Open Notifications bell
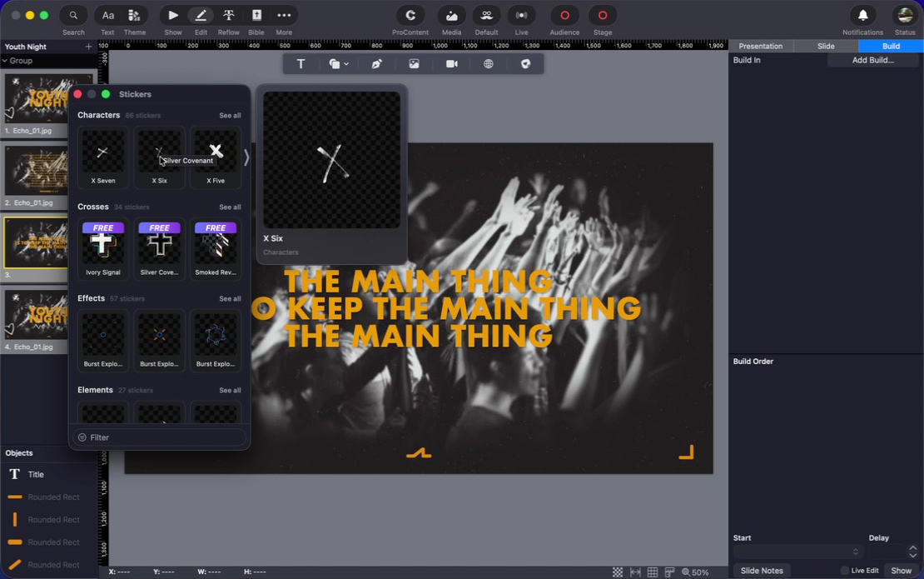This screenshot has width=924, height=579. (x=862, y=15)
